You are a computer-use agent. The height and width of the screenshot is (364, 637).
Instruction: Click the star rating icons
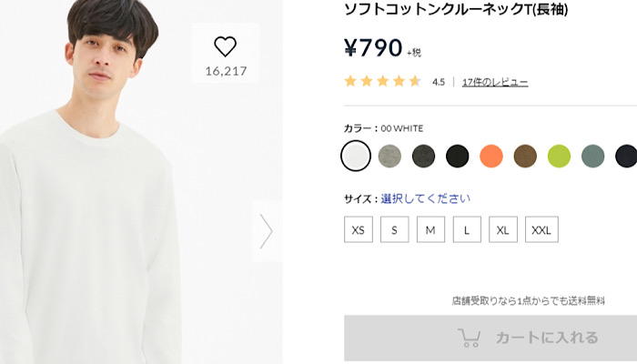coord(382,82)
